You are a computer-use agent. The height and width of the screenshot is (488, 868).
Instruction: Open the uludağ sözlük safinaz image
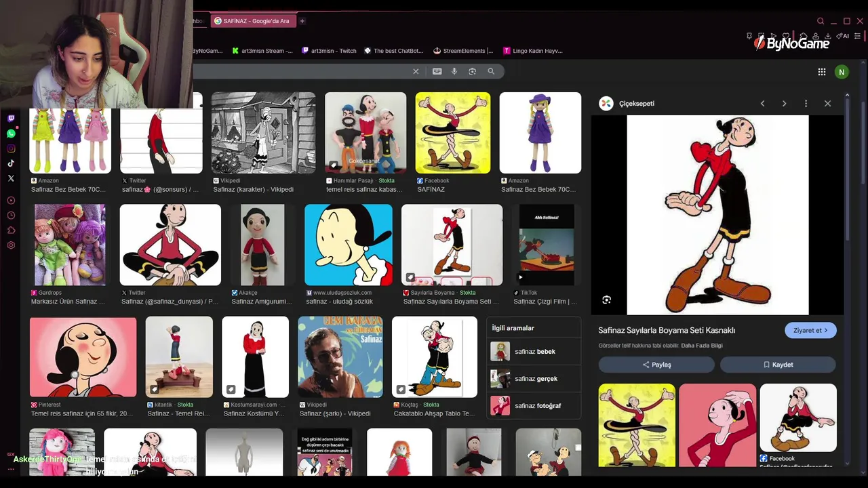(349, 245)
